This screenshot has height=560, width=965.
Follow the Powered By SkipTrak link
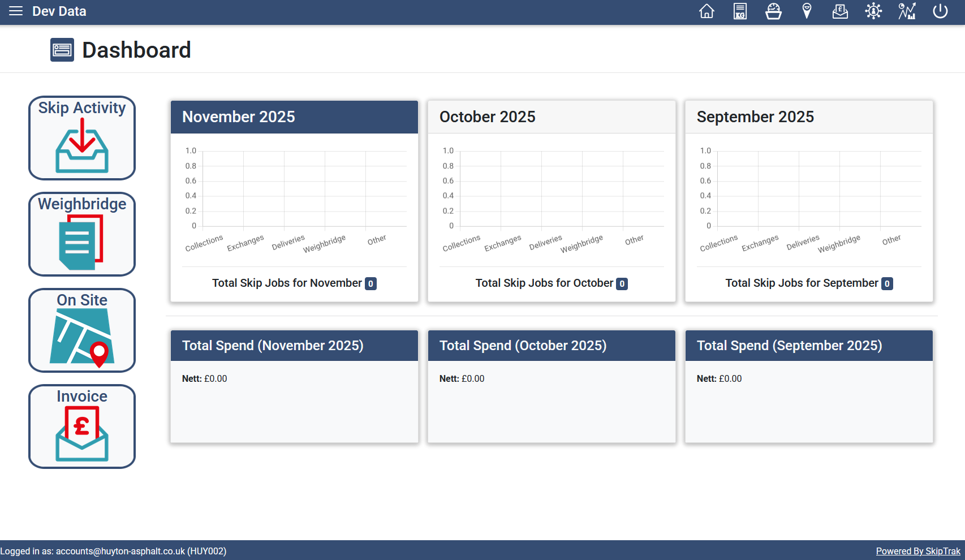click(917, 551)
